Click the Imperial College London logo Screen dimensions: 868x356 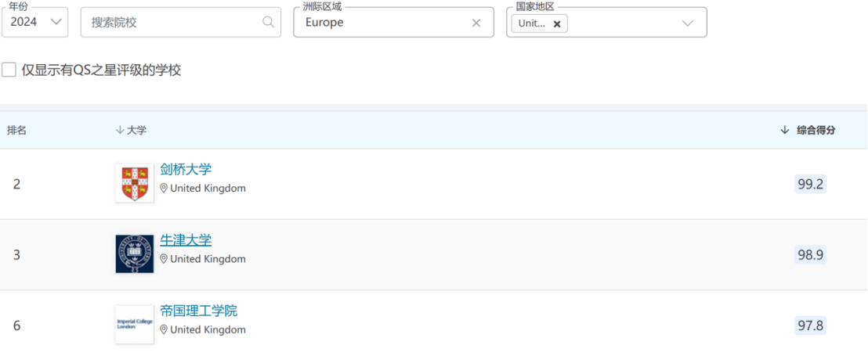(135, 325)
